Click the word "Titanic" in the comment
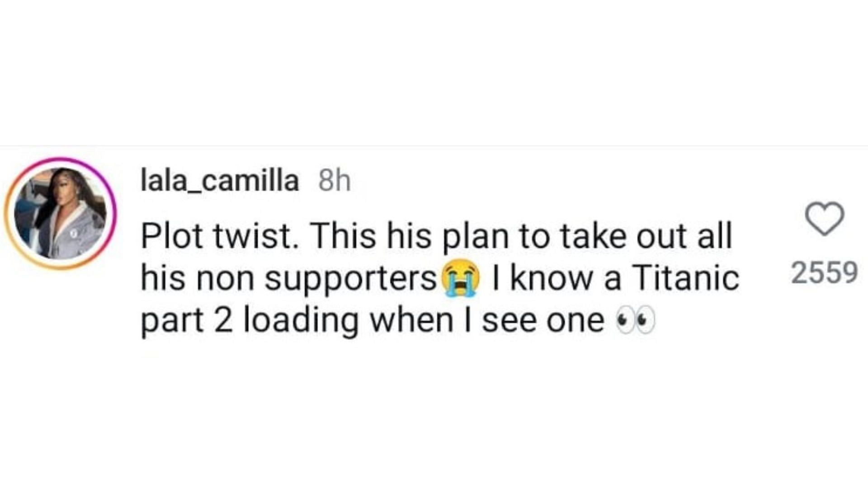 pyautogui.click(x=685, y=277)
